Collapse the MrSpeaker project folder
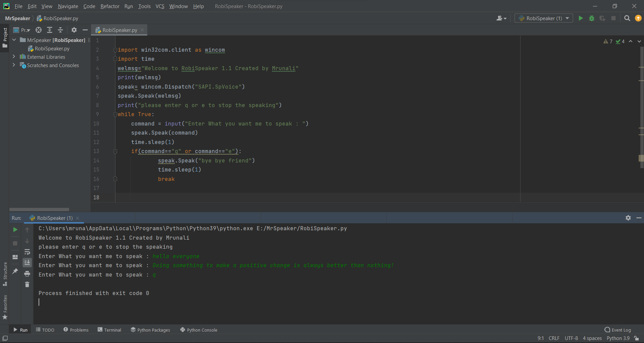The height and width of the screenshot is (343, 644). (14, 40)
